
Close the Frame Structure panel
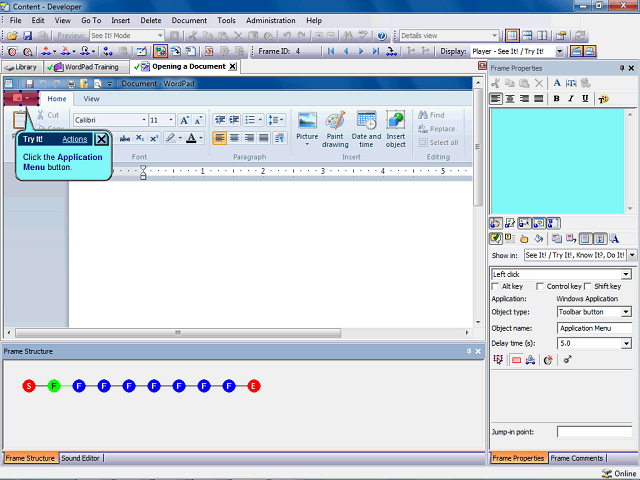pyautogui.click(x=478, y=351)
